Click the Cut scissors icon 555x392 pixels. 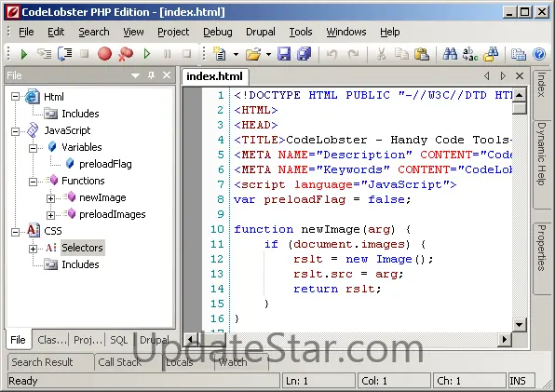pyautogui.click(x=381, y=54)
